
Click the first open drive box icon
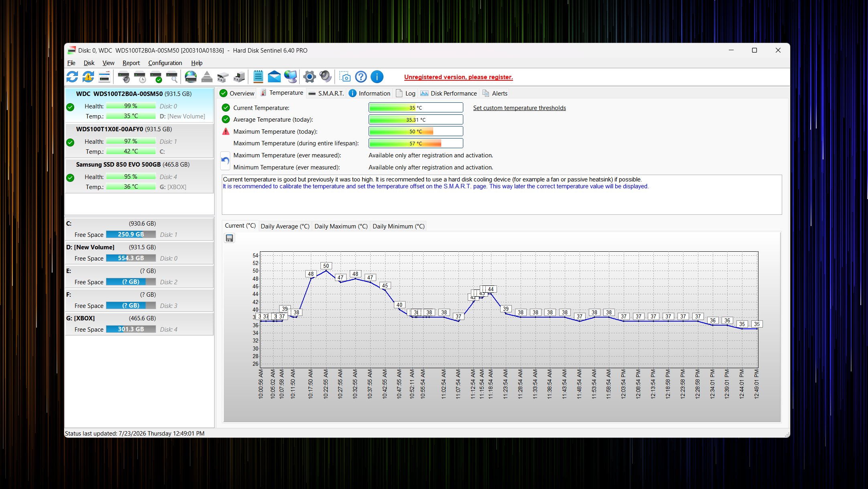coord(223,77)
